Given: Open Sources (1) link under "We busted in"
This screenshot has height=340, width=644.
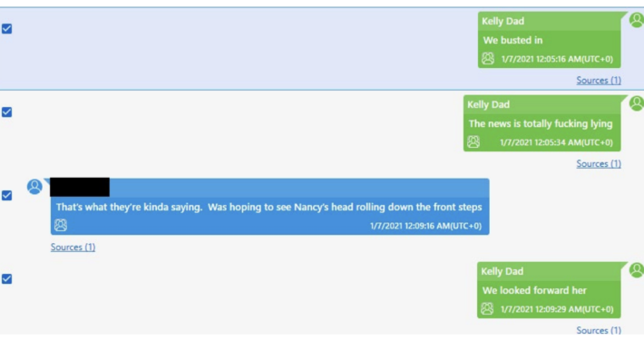Looking at the screenshot, I should click(599, 80).
